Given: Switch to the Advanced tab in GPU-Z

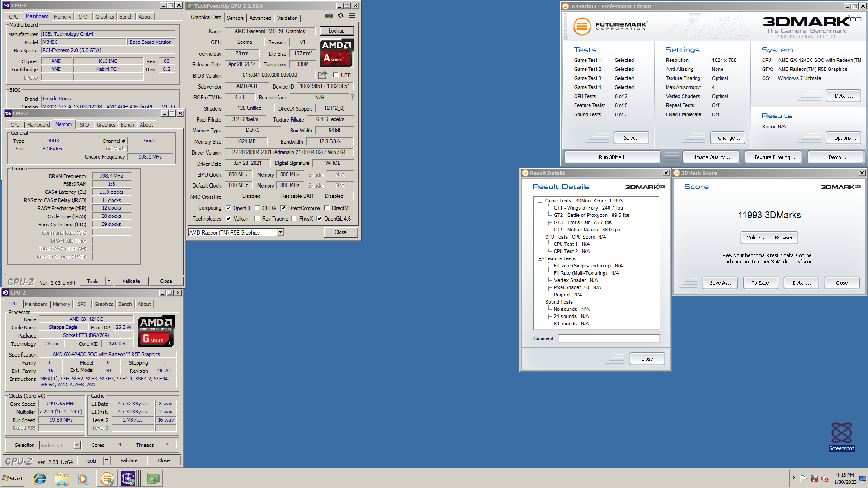Looking at the screenshot, I should [x=260, y=18].
